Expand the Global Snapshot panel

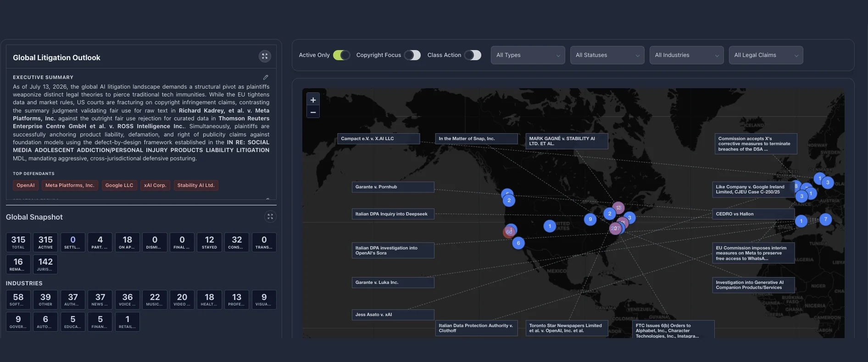tap(270, 217)
